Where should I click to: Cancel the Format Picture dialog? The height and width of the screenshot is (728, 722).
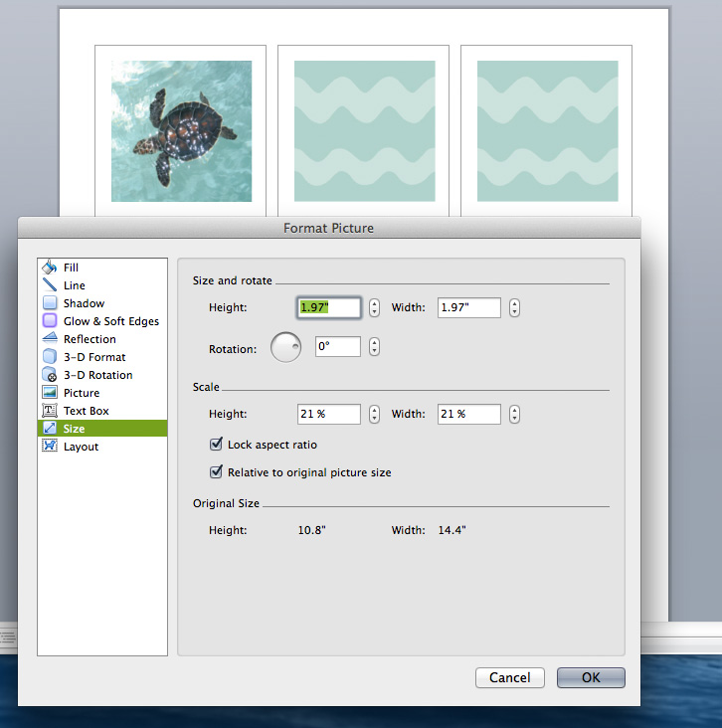coord(510,677)
